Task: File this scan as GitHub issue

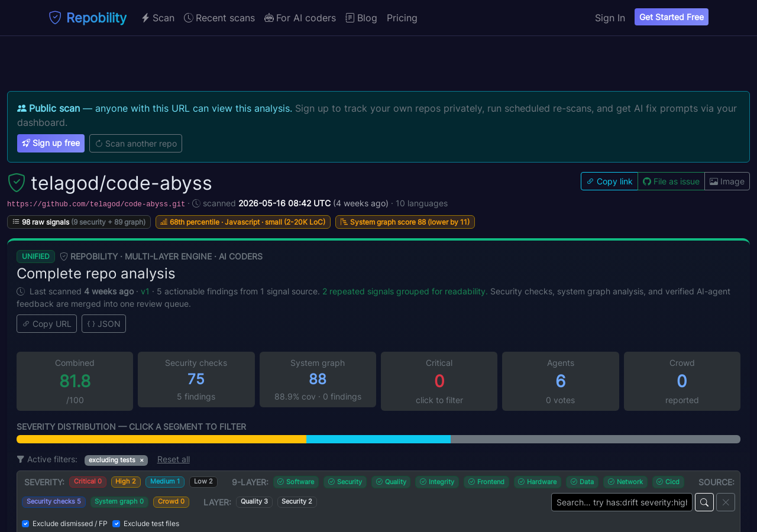Action: (x=671, y=181)
